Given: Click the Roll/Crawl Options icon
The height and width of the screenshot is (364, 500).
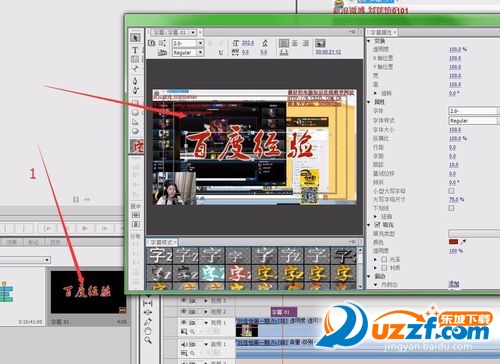Looking at the screenshot, I should click(162, 43).
